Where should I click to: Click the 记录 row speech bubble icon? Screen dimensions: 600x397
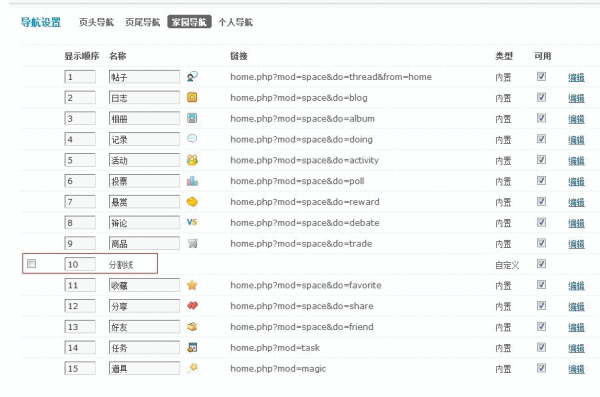[192, 139]
